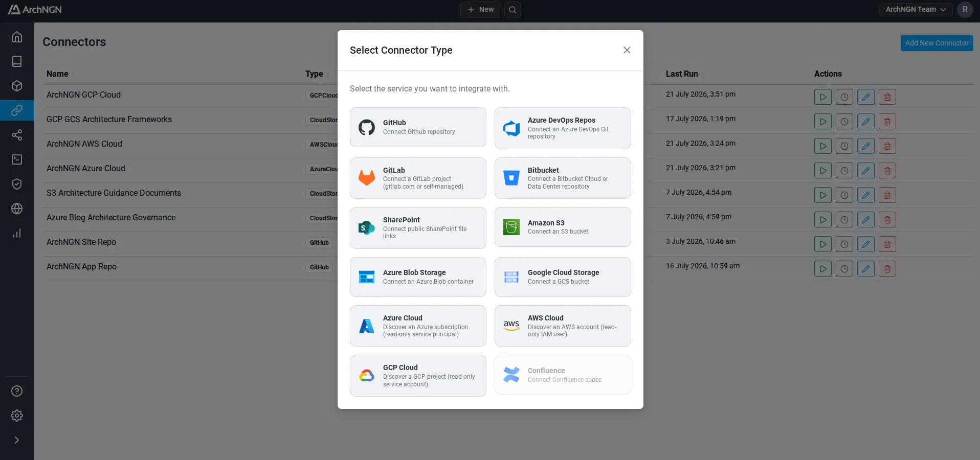Delete the ArchNGN App Repo connector
Image resolution: width=980 pixels, height=460 pixels.
click(x=887, y=269)
